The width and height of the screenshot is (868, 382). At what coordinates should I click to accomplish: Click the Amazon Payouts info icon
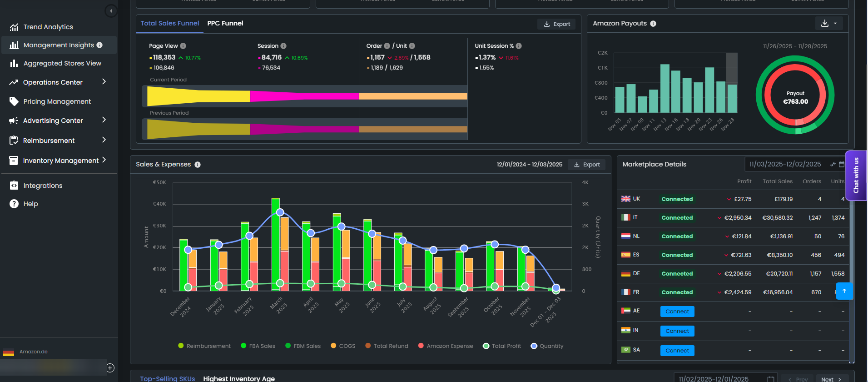653,24
